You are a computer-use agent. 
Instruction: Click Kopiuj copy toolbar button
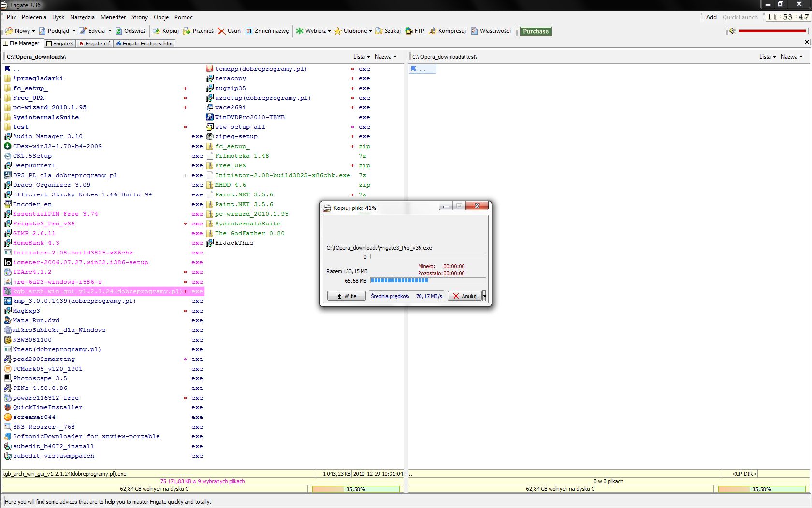(166, 31)
